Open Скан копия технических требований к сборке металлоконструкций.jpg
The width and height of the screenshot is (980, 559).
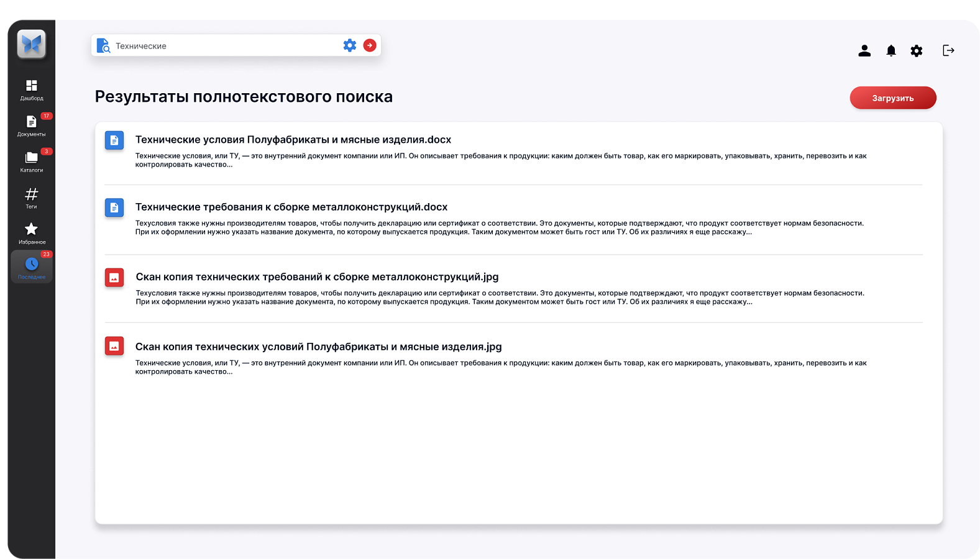[x=317, y=277]
